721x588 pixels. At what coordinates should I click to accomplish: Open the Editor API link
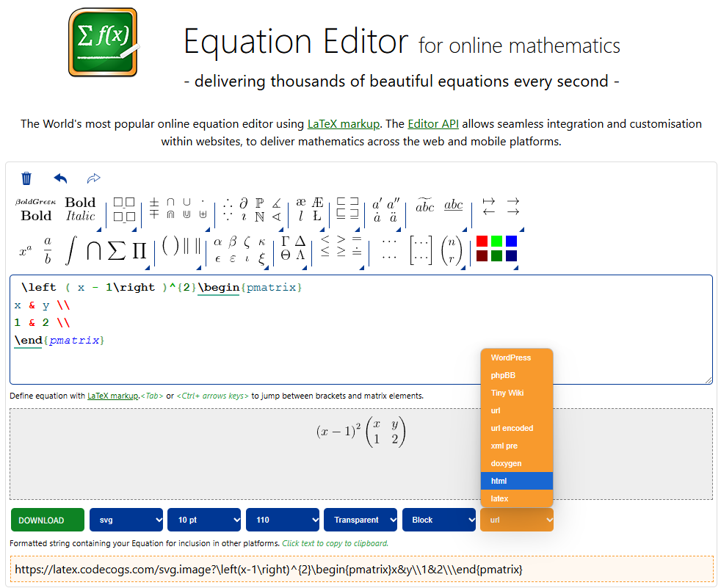click(433, 123)
